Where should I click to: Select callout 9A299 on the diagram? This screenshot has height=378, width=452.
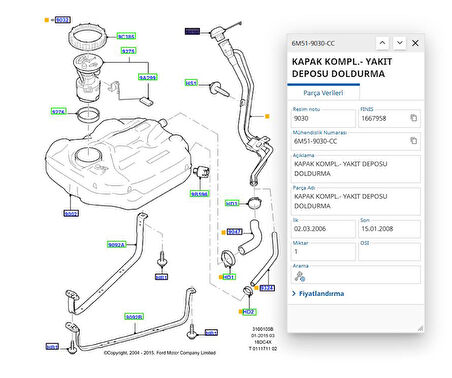coord(148,77)
